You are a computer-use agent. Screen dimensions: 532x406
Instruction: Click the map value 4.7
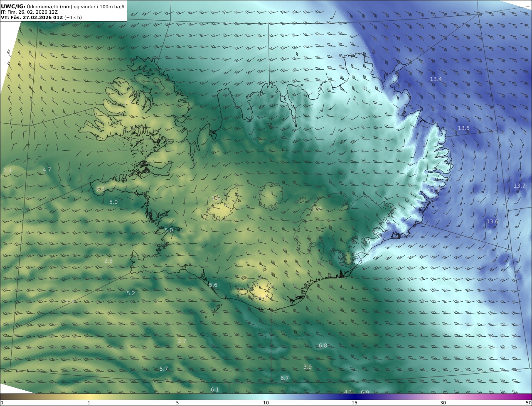47,169
